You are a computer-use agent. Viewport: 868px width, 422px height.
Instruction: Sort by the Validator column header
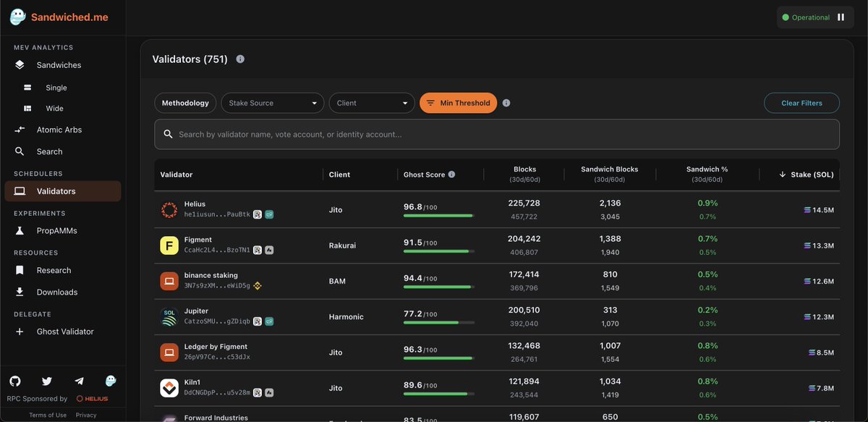click(176, 174)
